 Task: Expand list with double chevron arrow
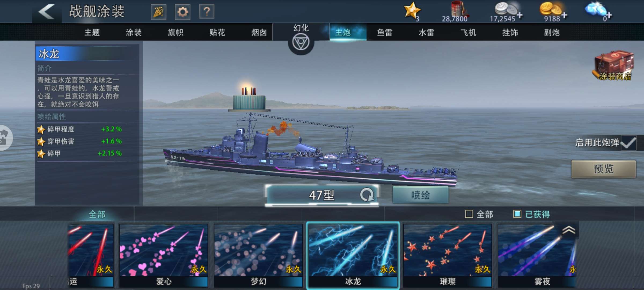[569, 230]
